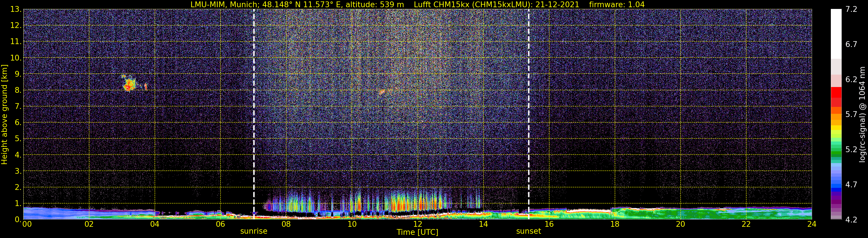This screenshot has height=238, width=868.
Task: Click the time axis tick '22'
Action: [x=746, y=224]
